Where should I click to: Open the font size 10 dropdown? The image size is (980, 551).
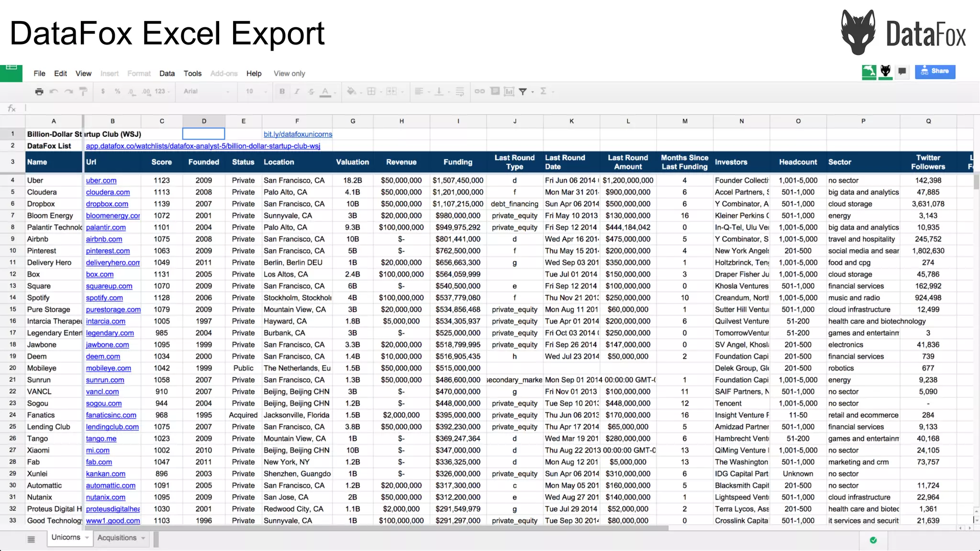coord(256,91)
